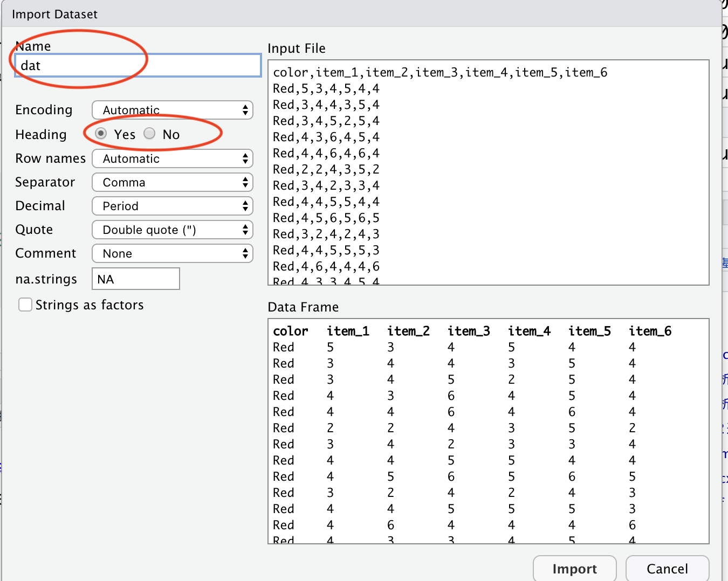Click the item_1 column header in Data Frame
This screenshot has height=581, width=728.
(348, 331)
